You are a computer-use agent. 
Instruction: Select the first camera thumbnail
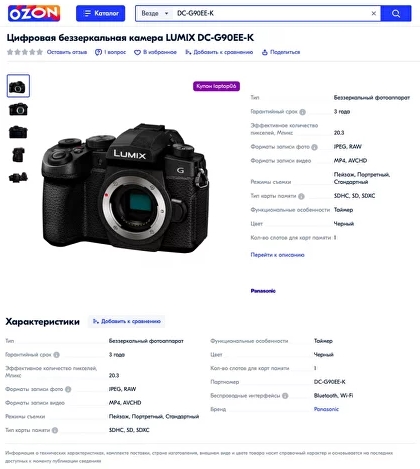pyautogui.click(x=18, y=86)
